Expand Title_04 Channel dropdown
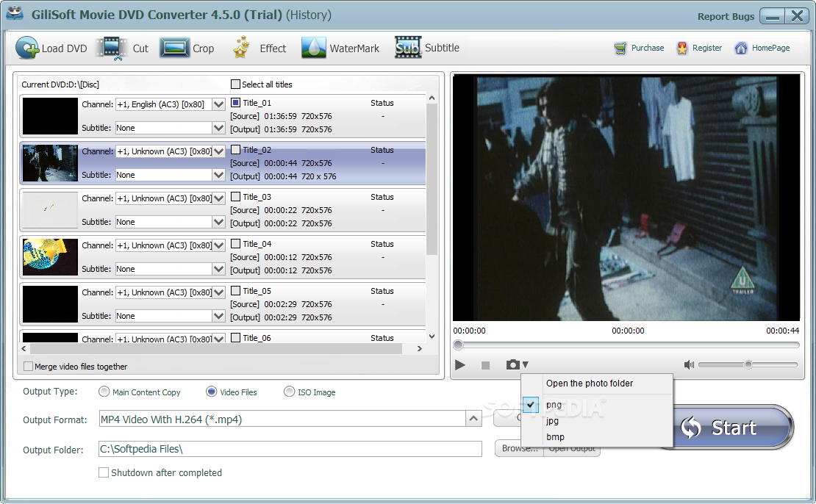Viewport: 816px width, 504px height. click(x=218, y=245)
